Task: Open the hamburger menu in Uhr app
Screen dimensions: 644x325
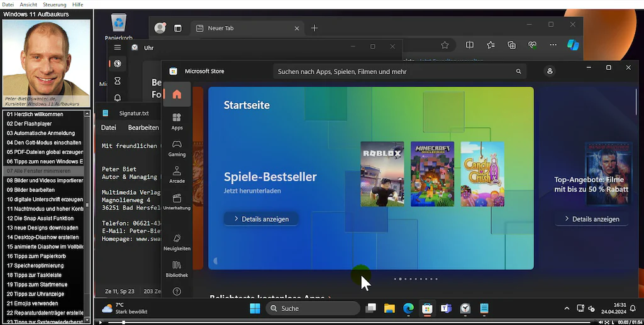Action: pos(118,48)
